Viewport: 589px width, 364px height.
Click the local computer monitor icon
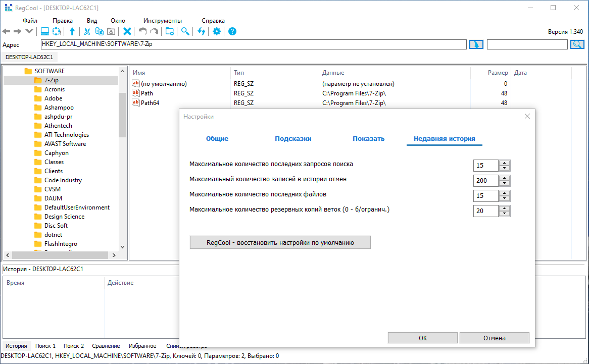[x=45, y=31]
